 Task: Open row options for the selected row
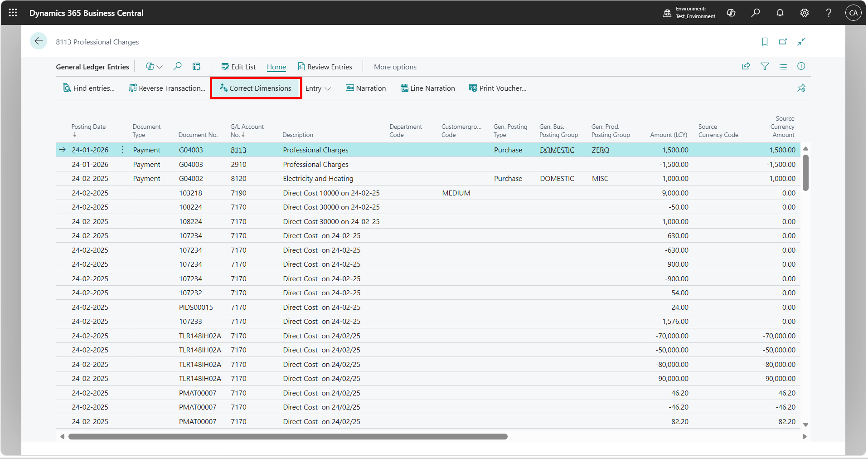[122, 150]
